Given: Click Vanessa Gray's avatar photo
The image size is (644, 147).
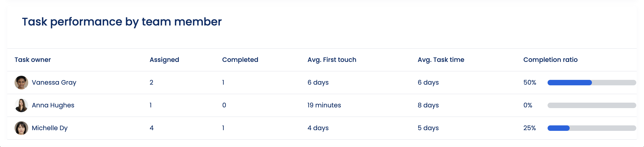Looking at the screenshot, I should [x=21, y=83].
